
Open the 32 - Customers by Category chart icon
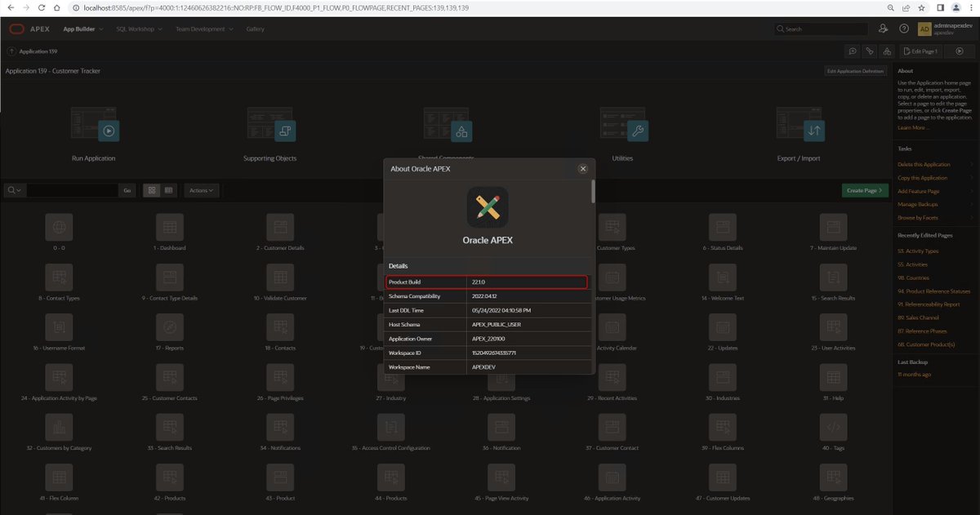pyautogui.click(x=59, y=426)
